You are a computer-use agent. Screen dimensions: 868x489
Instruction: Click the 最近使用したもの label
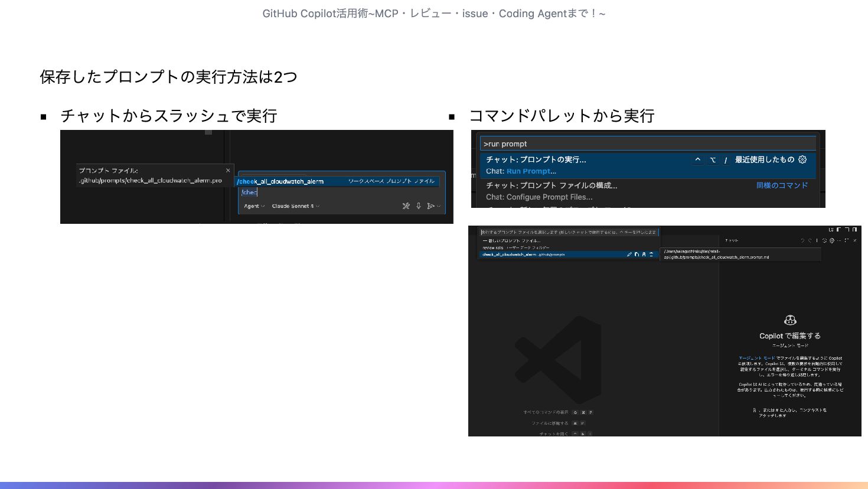[x=765, y=159]
